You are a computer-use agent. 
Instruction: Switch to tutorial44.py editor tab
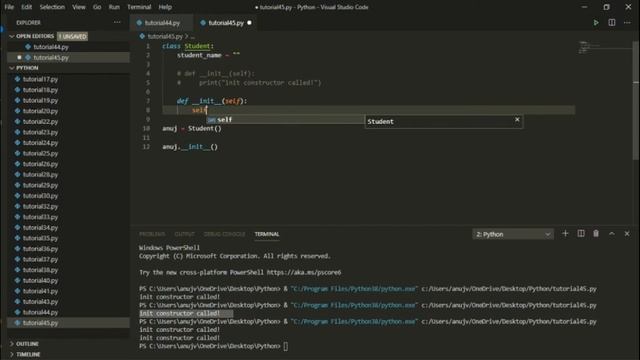click(162, 23)
